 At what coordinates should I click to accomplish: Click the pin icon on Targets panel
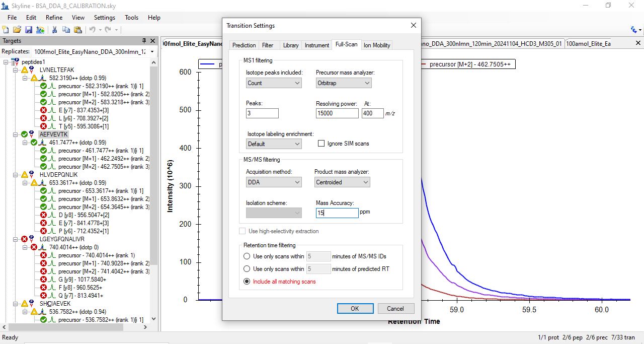point(144,41)
